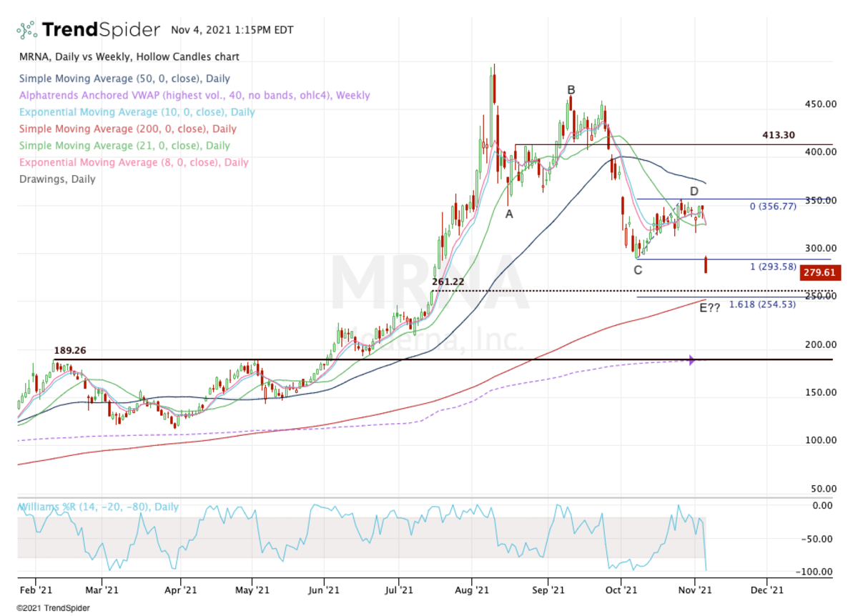Screen dimensions: 858x616
Task: Click the Dec '21 date axis label
Action: [x=766, y=590]
